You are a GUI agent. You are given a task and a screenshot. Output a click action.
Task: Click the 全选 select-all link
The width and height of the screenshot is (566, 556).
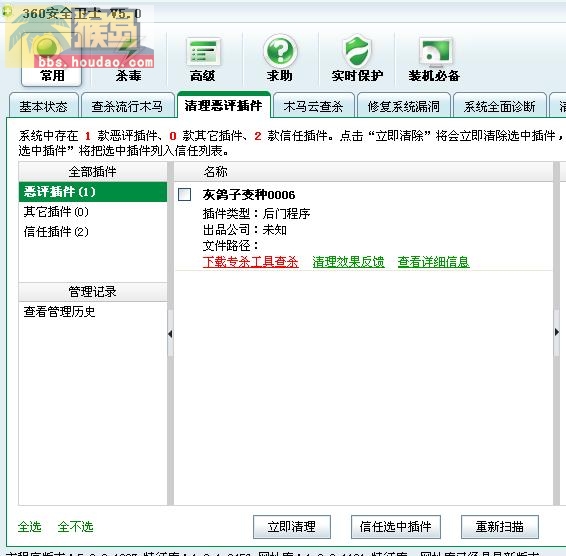[x=30, y=527]
